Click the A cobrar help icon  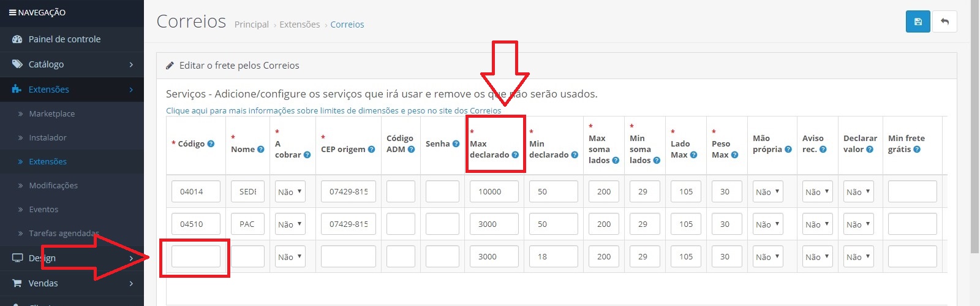(307, 155)
